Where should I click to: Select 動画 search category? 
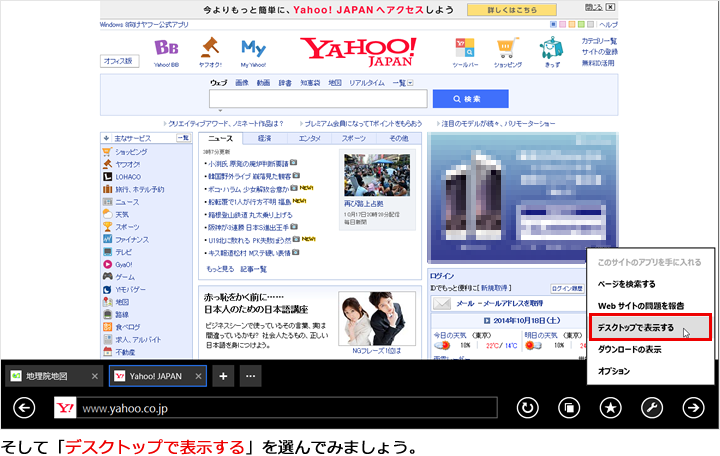click(263, 83)
